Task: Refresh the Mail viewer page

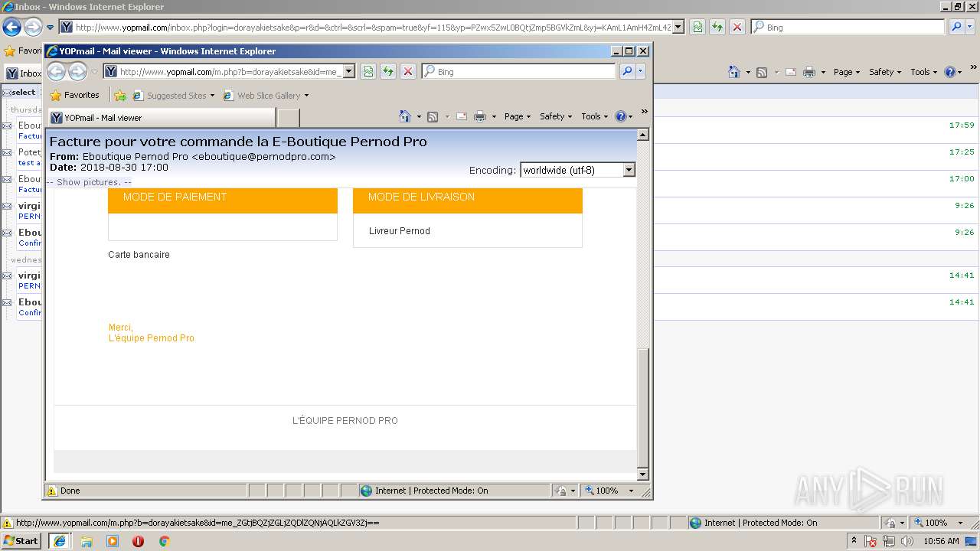Action: (388, 71)
